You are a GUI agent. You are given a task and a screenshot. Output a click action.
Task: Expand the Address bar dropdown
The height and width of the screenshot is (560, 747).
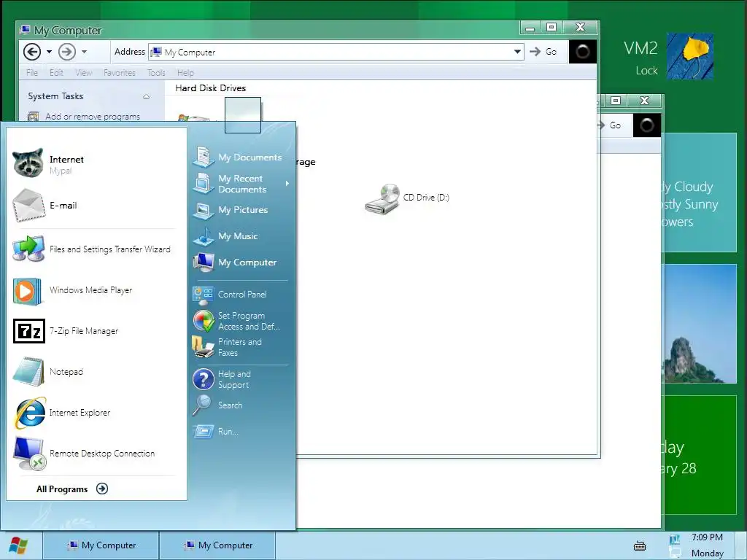[517, 52]
